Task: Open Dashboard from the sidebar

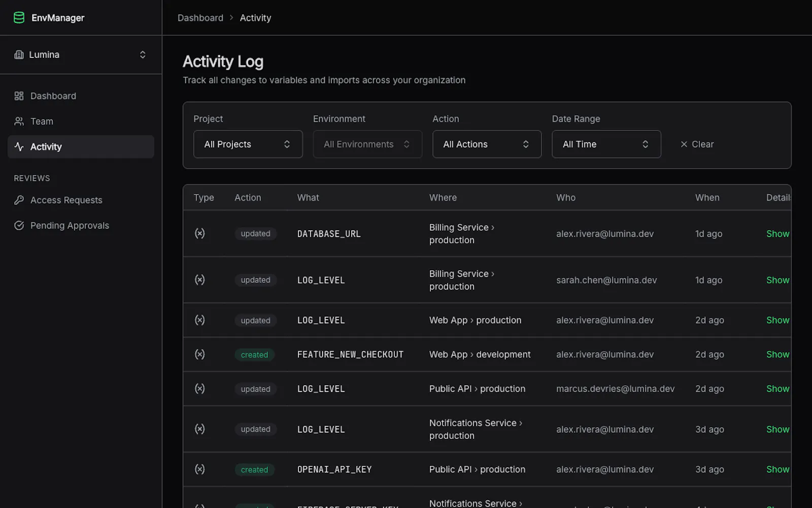Action: pyautogui.click(x=81, y=96)
